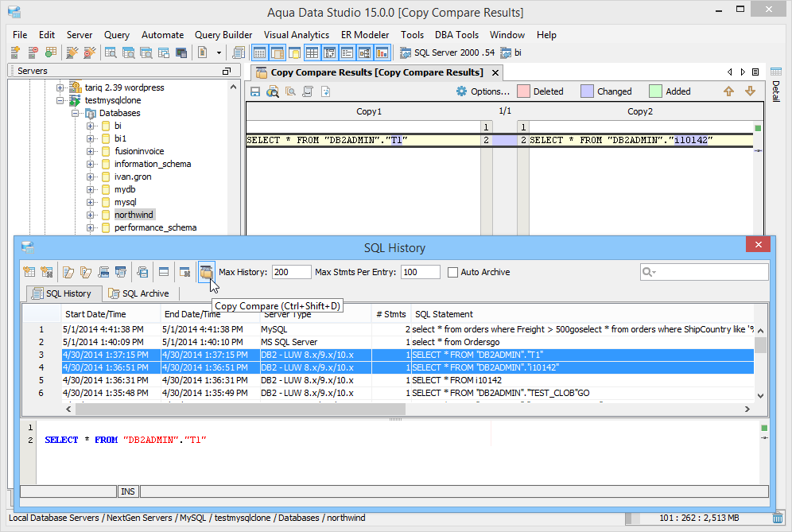Click the connect server plug icon

72,52
